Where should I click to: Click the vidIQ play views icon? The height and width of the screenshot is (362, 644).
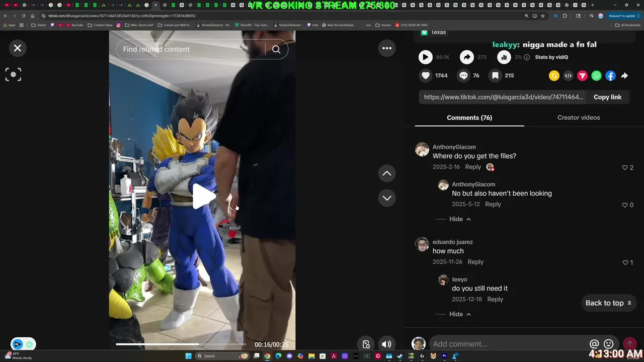tap(426, 57)
